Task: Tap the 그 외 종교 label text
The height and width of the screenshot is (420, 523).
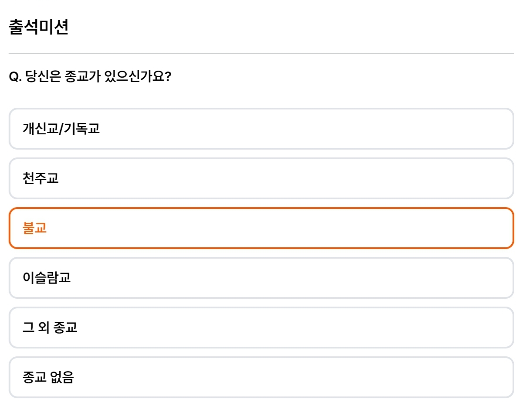Action: pyautogui.click(x=50, y=328)
